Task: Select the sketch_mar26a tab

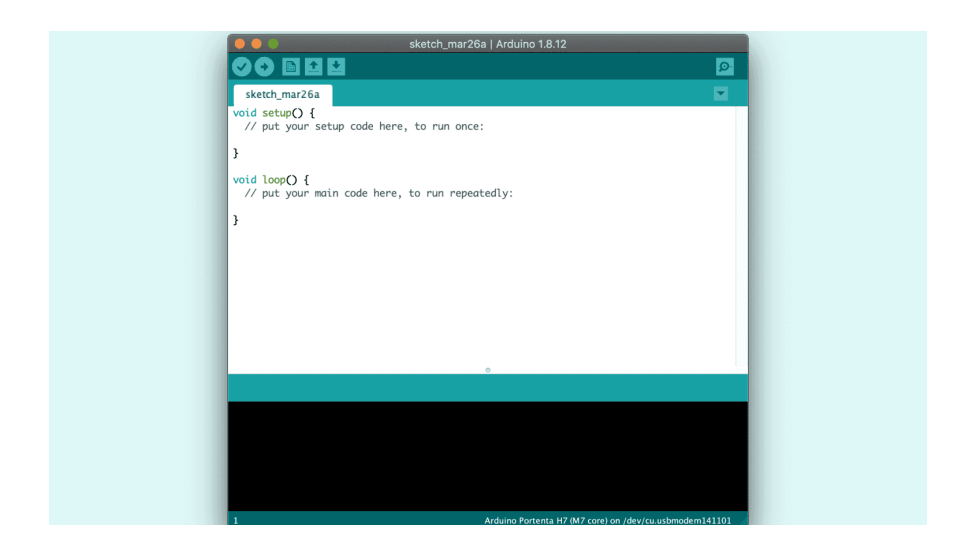Action: (x=282, y=95)
